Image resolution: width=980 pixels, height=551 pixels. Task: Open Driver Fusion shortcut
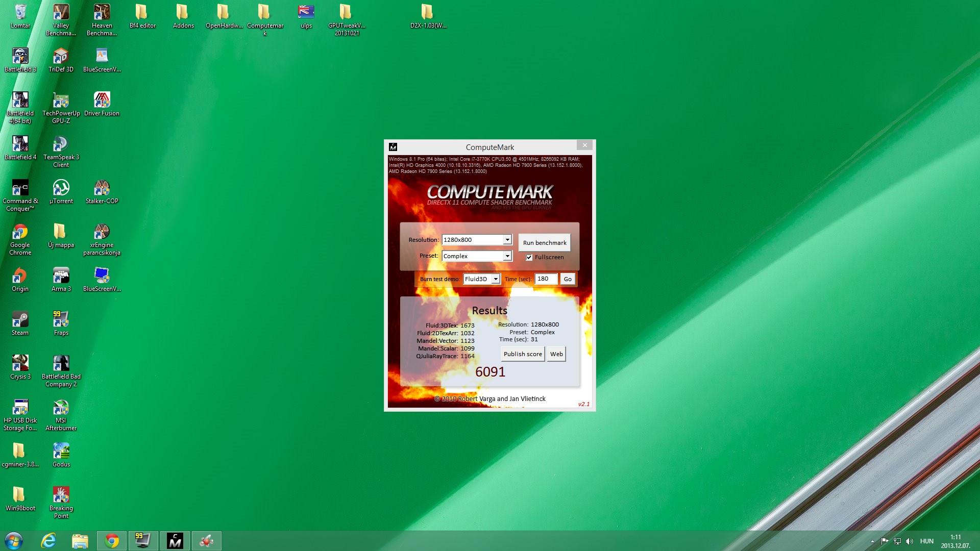pos(102,104)
